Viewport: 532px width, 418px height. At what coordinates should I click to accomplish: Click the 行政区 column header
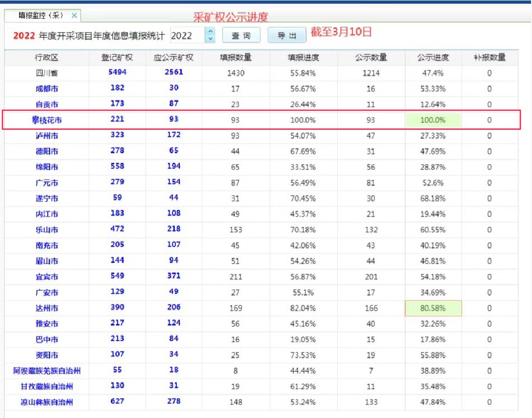47,58
